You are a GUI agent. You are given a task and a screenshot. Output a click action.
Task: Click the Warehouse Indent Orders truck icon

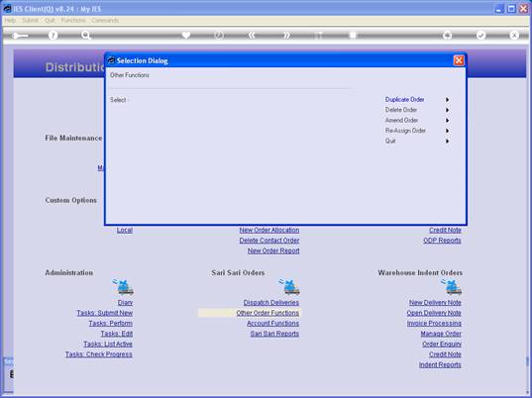452,286
